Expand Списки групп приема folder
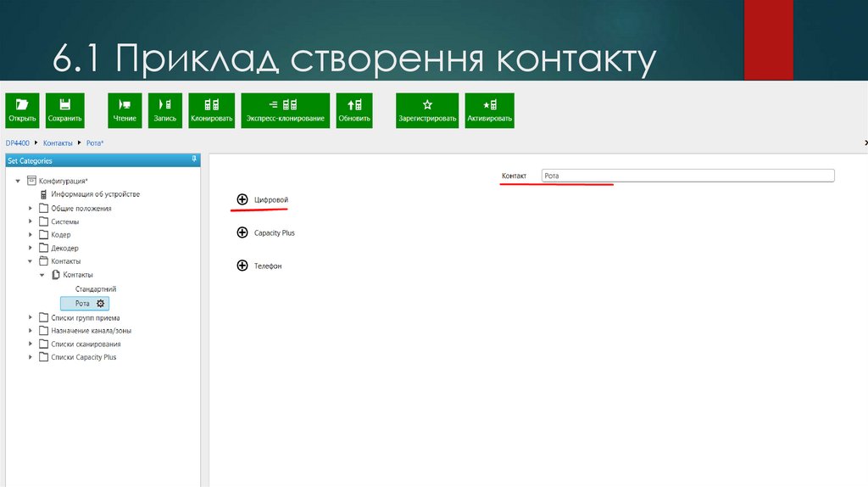Viewport: 868px width, 487px height. coord(31,317)
